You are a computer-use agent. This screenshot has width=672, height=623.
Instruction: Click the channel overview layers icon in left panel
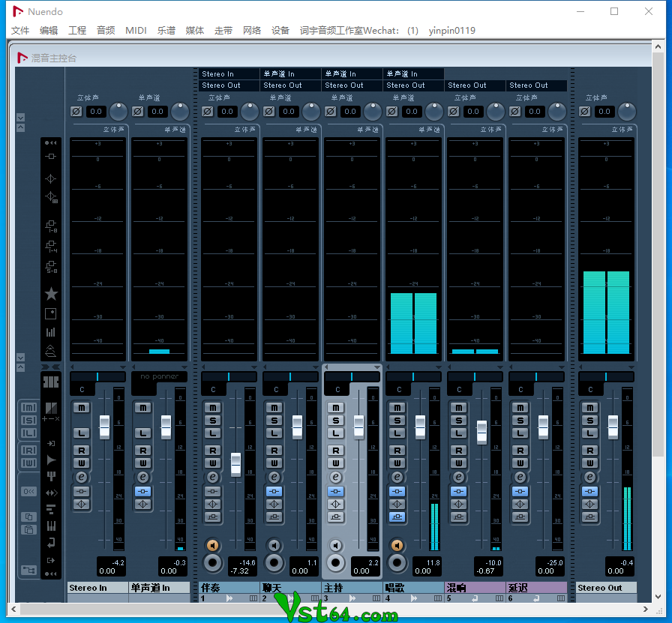(x=50, y=351)
